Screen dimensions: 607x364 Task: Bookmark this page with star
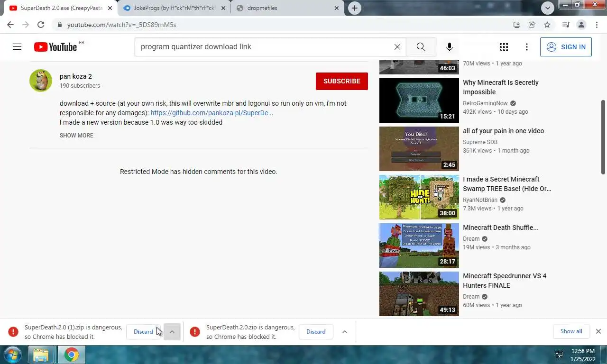tap(547, 25)
